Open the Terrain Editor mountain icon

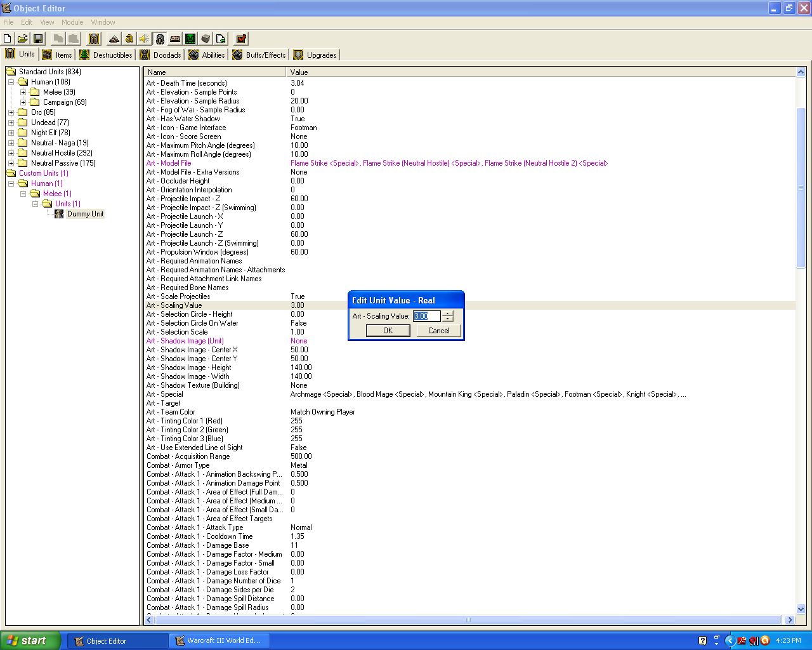tap(114, 39)
